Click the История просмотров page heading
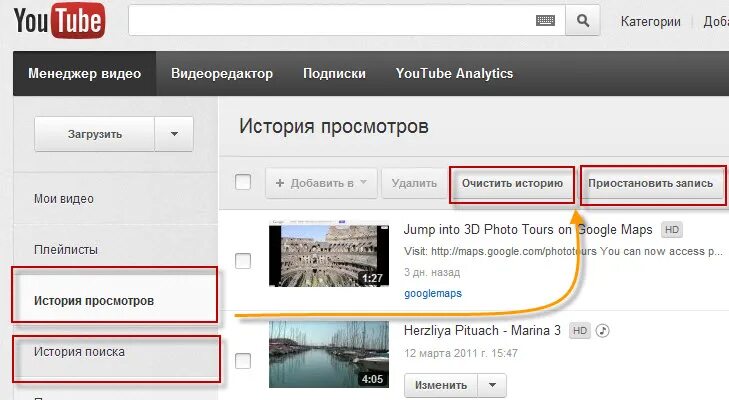This screenshot has width=729, height=400. [x=334, y=127]
